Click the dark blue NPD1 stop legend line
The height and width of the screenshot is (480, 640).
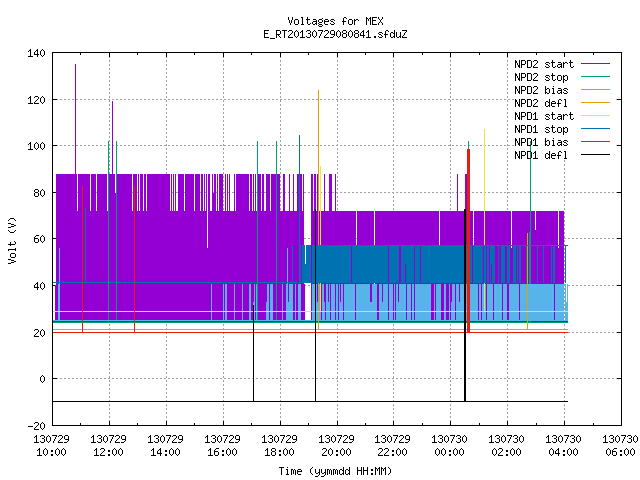[595, 129]
